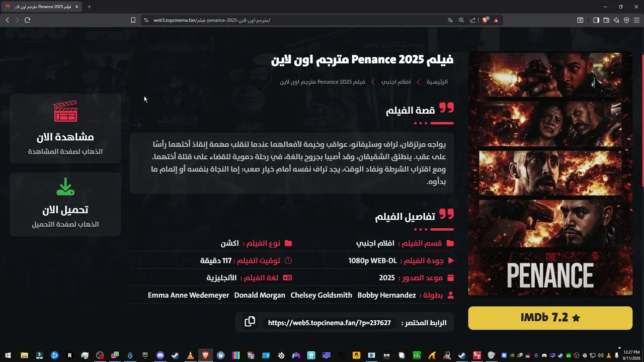Image resolution: width=644 pixels, height=362 pixels.
Task: Open the Brave VPN shield icon
Action: (x=626, y=20)
